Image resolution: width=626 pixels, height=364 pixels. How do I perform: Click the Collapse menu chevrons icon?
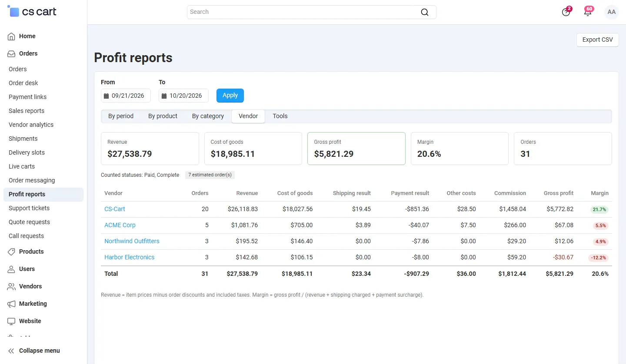point(11,351)
